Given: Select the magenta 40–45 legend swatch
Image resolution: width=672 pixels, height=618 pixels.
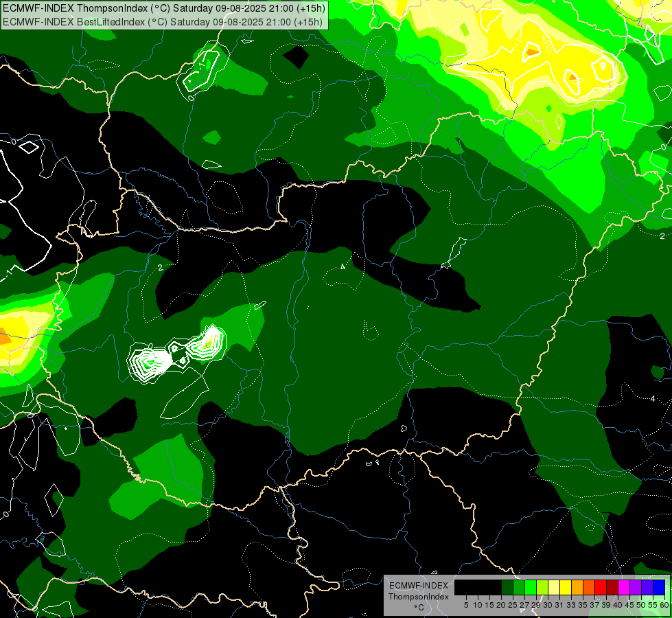Looking at the screenshot, I should coord(624,587).
